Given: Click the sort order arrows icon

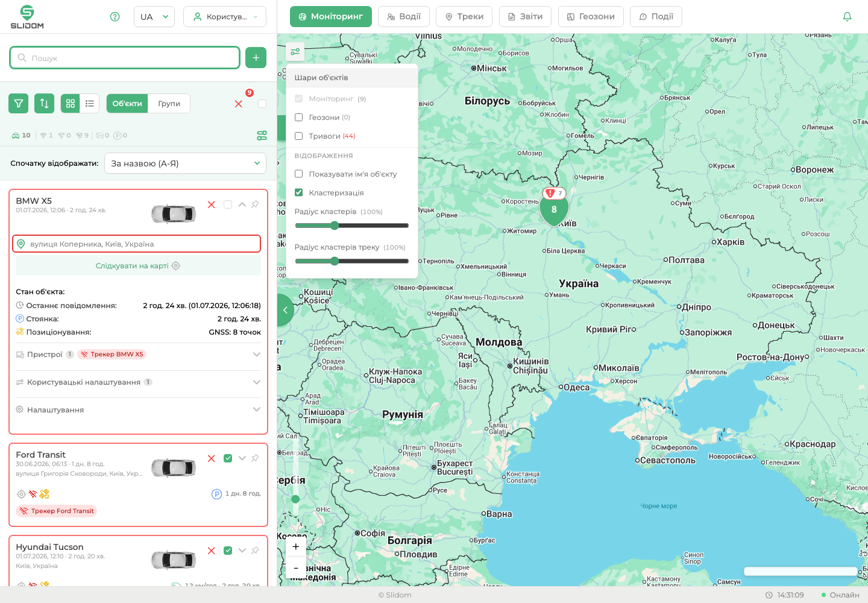Looking at the screenshot, I should pyautogui.click(x=45, y=104).
